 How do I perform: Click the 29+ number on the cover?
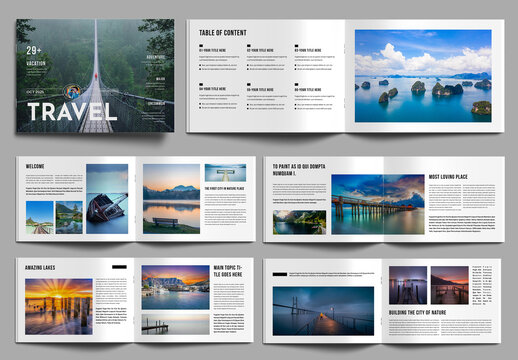click(x=34, y=51)
